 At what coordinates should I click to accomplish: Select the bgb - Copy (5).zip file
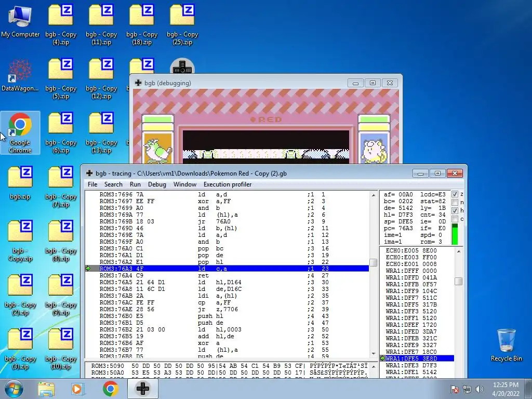point(61,79)
